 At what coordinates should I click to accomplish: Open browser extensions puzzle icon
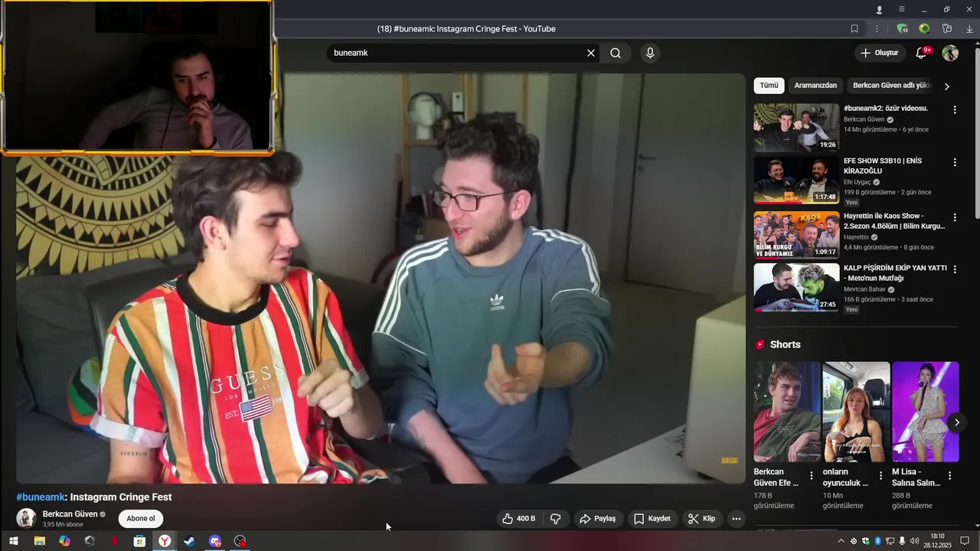coord(947,29)
